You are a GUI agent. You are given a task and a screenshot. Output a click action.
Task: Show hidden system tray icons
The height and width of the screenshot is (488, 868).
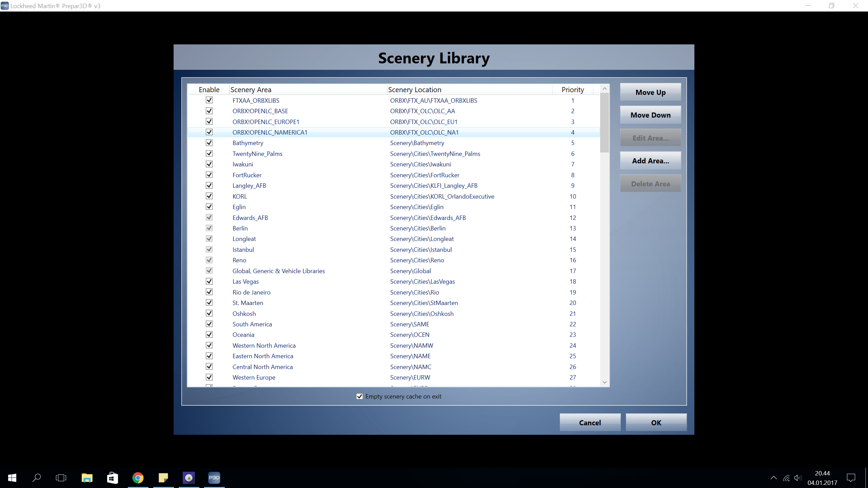(774, 478)
